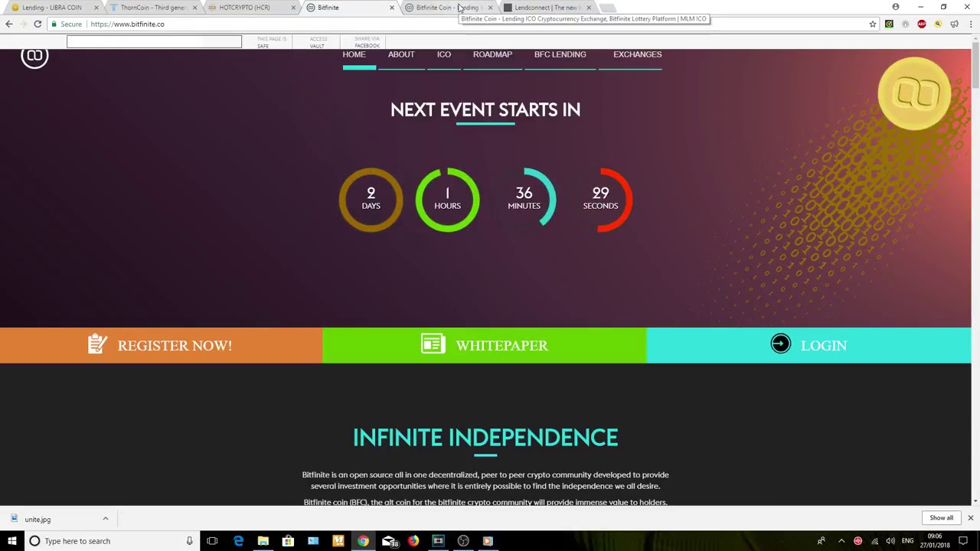Viewport: 980px width, 551px height.
Task: Click the Windows search box
Action: (110, 541)
